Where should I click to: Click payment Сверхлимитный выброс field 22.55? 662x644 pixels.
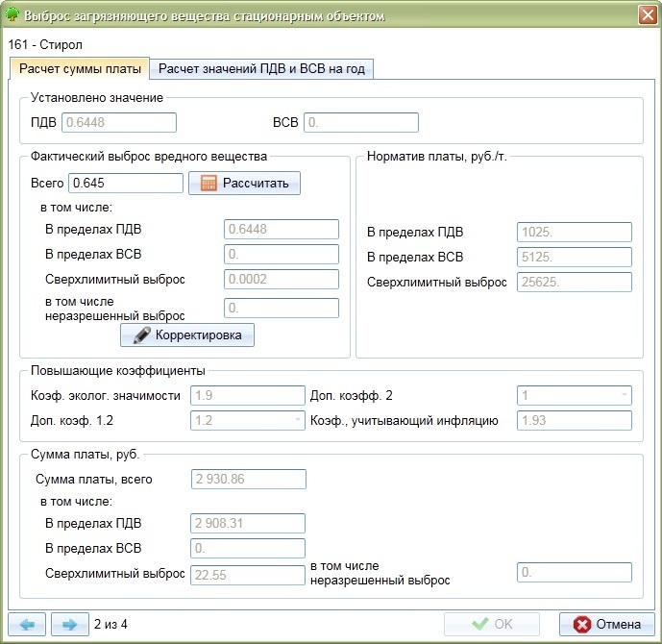click(x=248, y=575)
